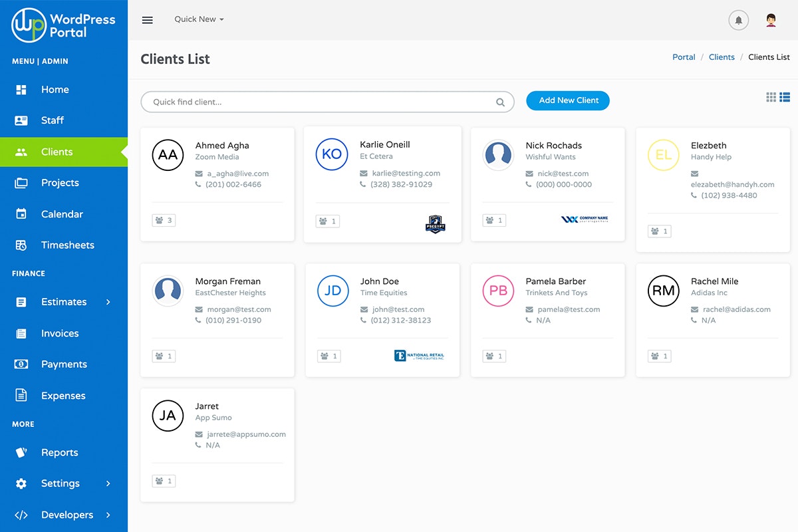This screenshot has height=532, width=798.
Task: Click Rachel Mile's contacts count badge
Action: coord(660,356)
